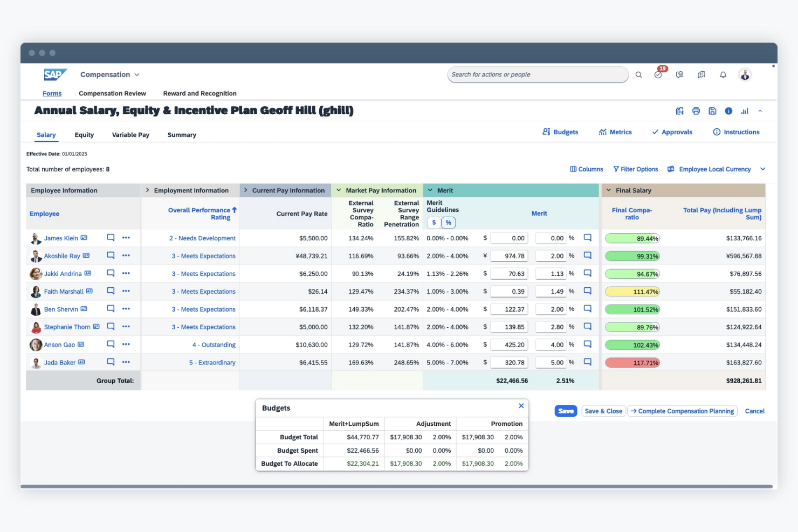Open more actions for Anson Gao
The height and width of the screenshot is (532, 798).
click(126, 344)
